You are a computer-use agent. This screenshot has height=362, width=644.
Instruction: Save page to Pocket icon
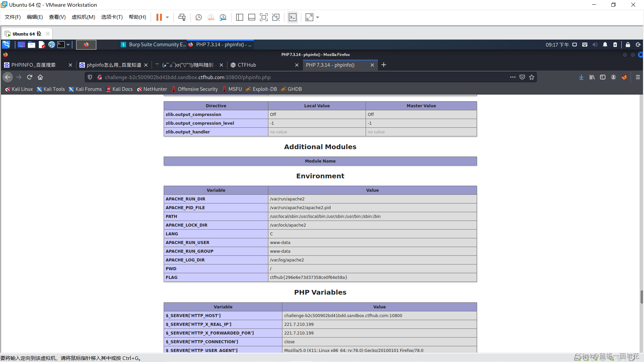click(522, 77)
